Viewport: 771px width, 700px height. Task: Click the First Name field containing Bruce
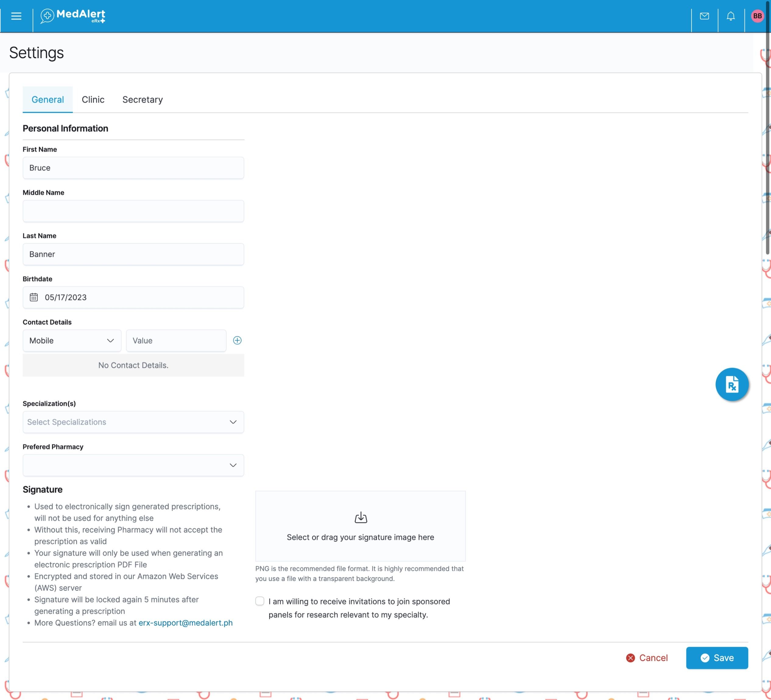click(133, 167)
